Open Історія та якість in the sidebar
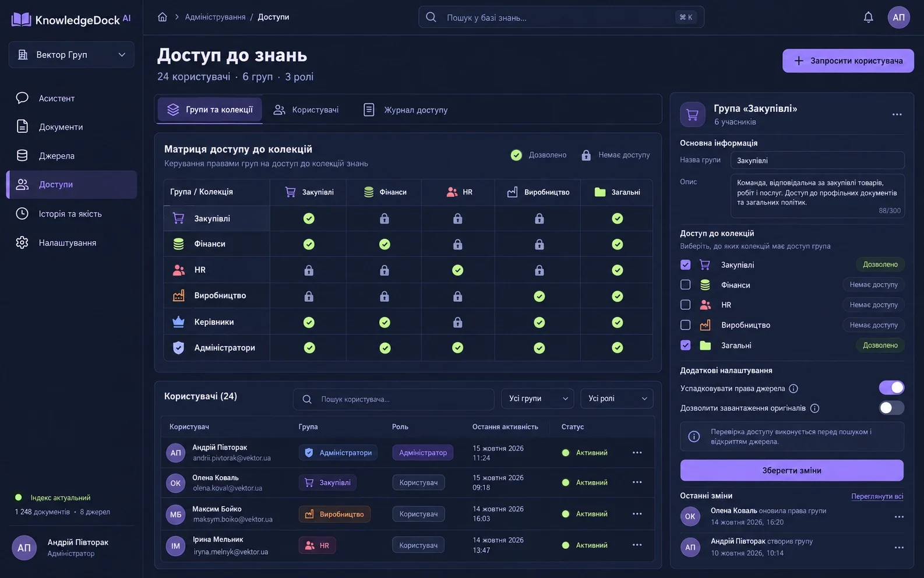Screen dimensions: 924x578 (72, 214)
